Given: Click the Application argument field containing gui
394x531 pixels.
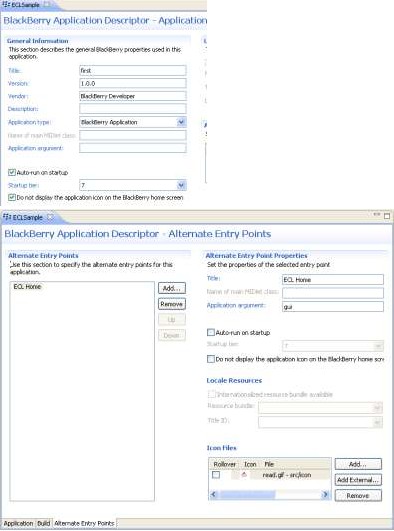Looking at the screenshot, I should (x=333, y=306).
